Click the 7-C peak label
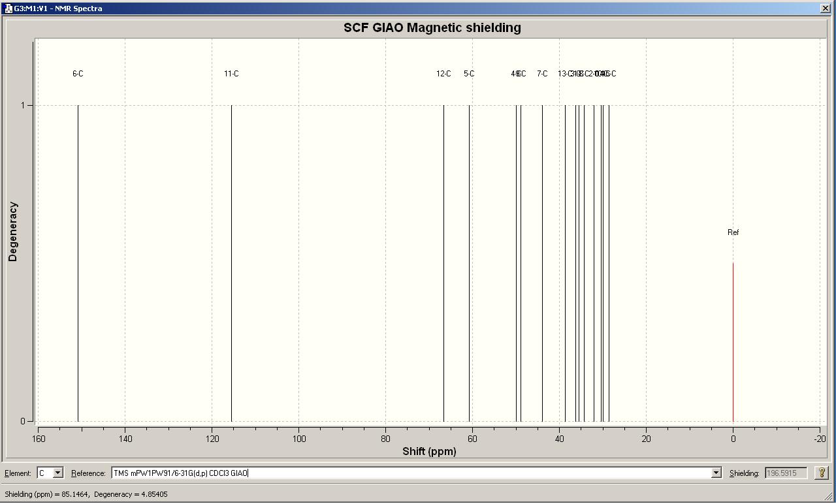 click(x=542, y=74)
